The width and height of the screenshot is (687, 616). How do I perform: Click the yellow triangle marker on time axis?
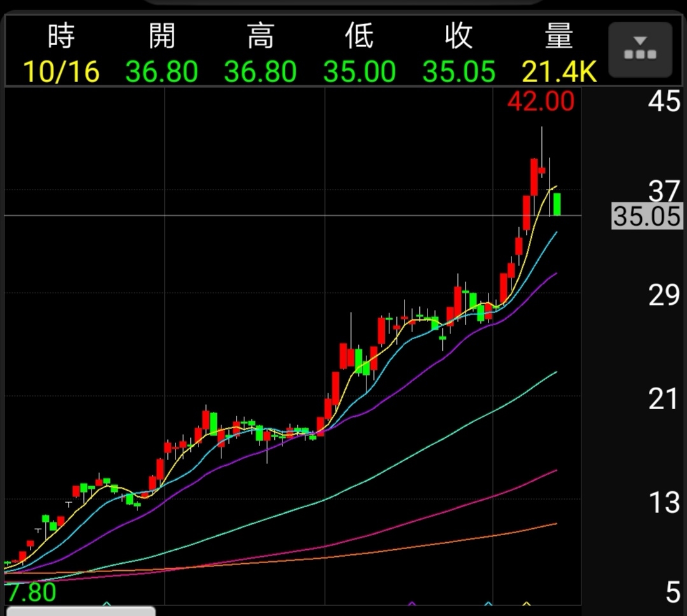pyautogui.click(x=526, y=603)
